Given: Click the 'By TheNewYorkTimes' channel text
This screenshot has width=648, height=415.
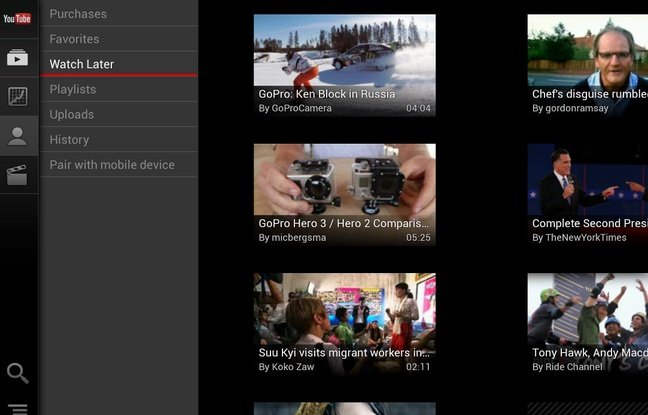Looking at the screenshot, I should [x=579, y=238].
